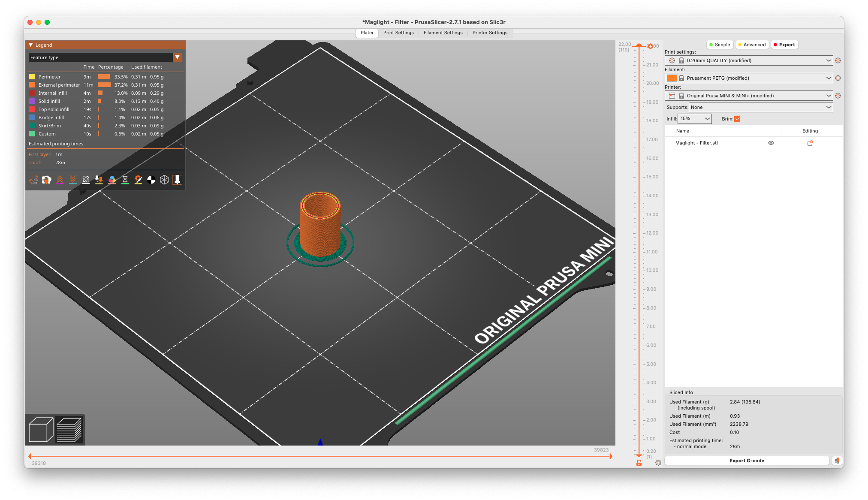Toggle print pauses hourglass icon
The image size is (868, 500).
[x=125, y=180]
